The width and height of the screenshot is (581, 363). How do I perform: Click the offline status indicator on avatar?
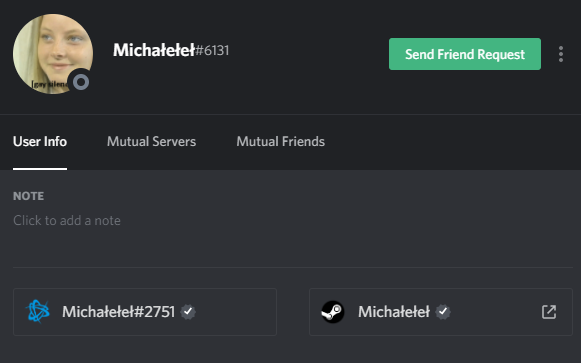tap(81, 82)
